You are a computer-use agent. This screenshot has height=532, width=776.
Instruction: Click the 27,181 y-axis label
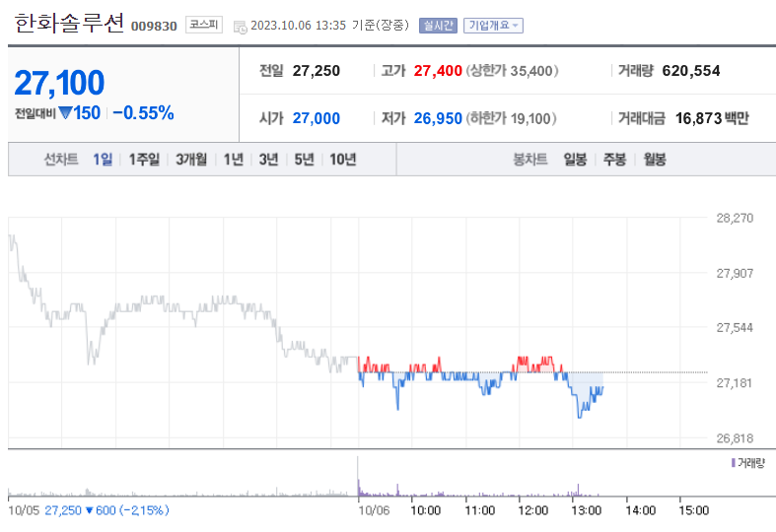tap(735, 383)
